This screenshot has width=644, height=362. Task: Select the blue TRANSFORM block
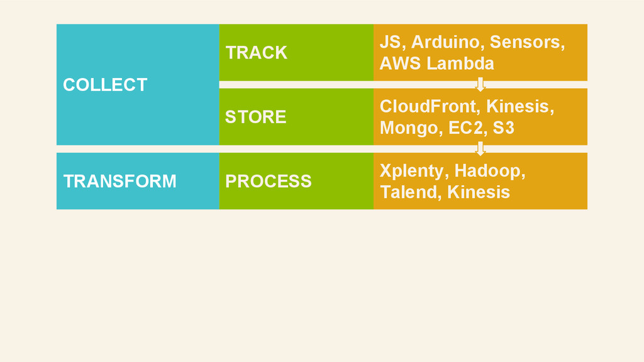point(138,181)
